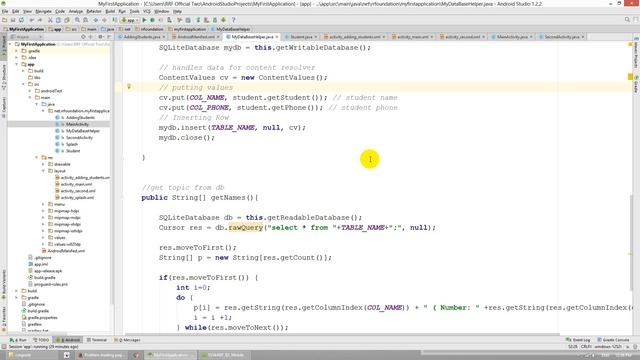Image resolution: width=640 pixels, height=360 pixels.
Task: Open the Refactor menu
Action: [94, 11]
